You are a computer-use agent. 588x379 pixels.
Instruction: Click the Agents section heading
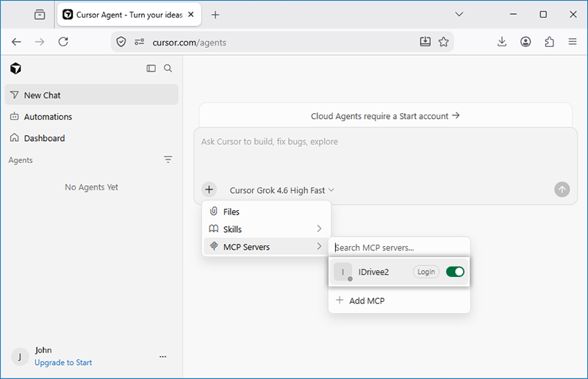click(21, 160)
